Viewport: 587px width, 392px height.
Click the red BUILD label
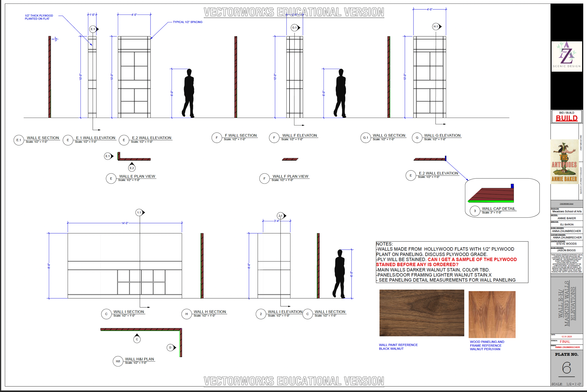pyautogui.click(x=567, y=118)
